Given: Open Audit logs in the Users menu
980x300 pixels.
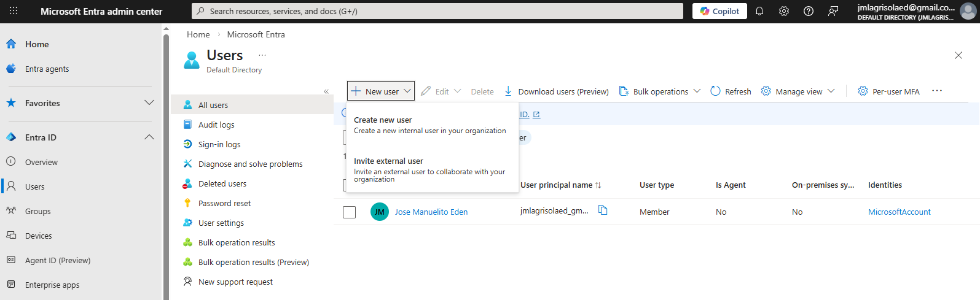Looking at the screenshot, I should [x=216, y=125].
